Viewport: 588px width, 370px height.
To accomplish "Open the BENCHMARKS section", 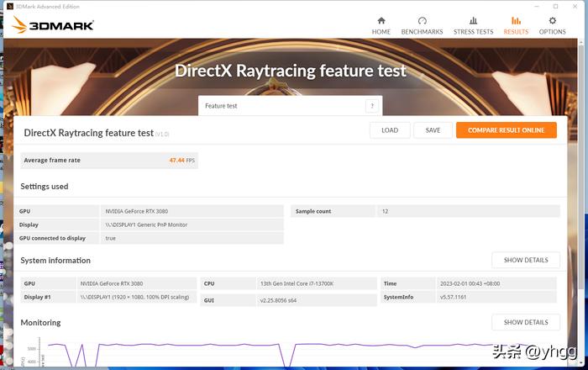I will click(x=422, y=26).
